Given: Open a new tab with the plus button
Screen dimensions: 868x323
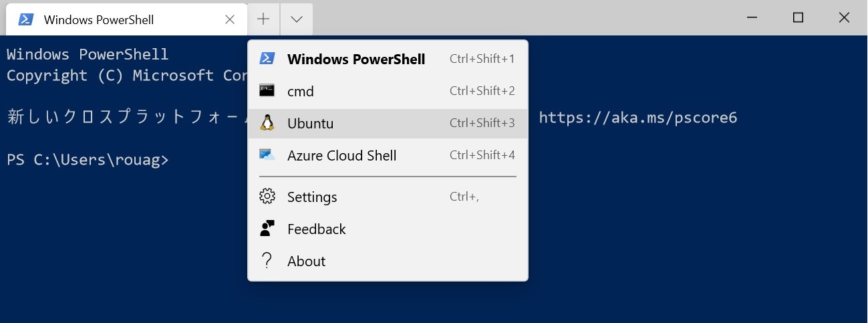Looking at the screenshot, I should [x=263, y=19].
